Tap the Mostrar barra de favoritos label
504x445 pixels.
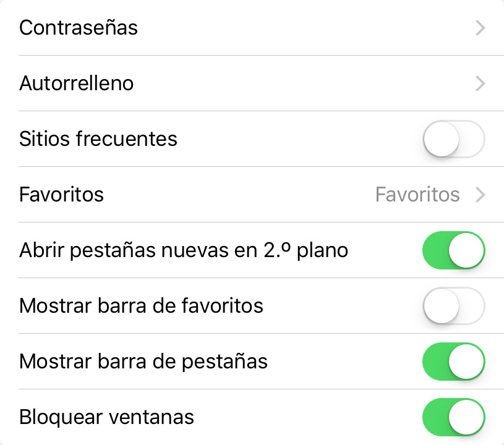pyautogui.click(x=142, y=306)
